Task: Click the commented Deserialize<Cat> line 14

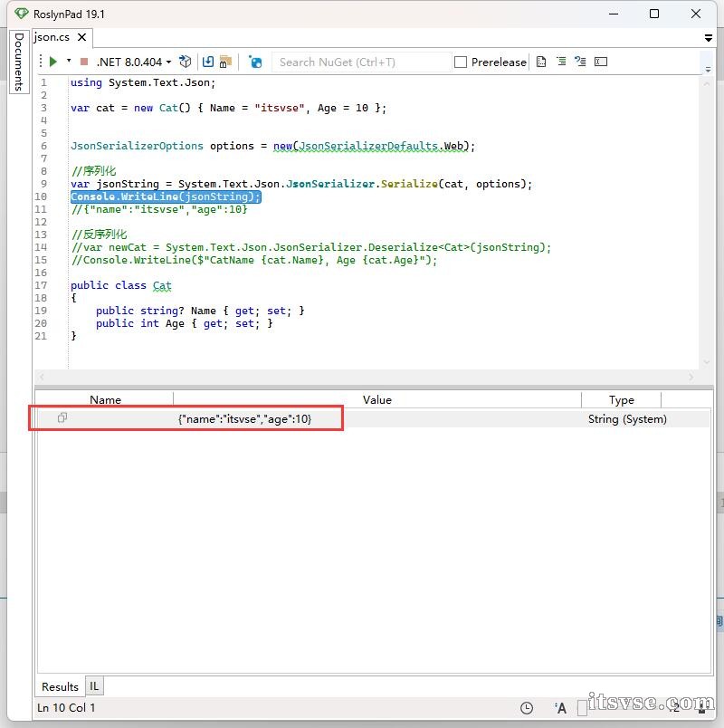Action: click(x=311, y=247)
